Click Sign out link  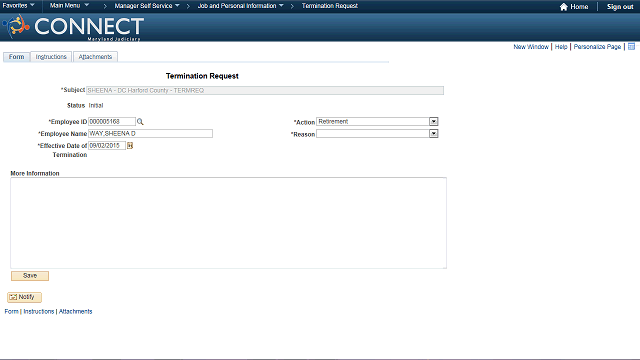click(620, 7)
